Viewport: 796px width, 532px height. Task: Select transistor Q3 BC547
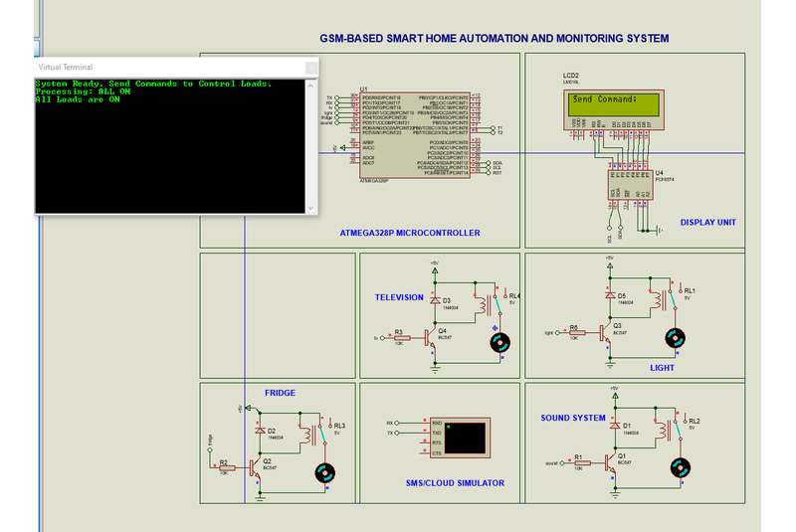[x=606, y=333]
